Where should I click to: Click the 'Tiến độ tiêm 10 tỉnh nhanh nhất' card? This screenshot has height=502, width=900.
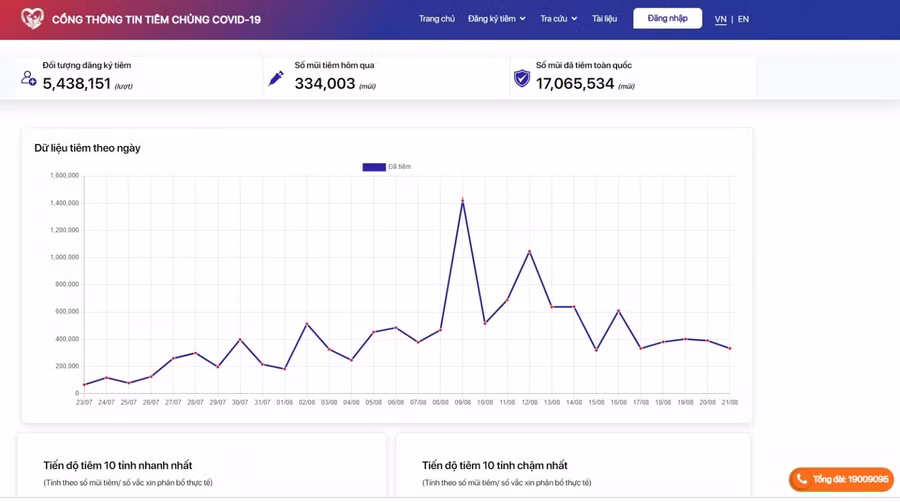pos(201,466)
